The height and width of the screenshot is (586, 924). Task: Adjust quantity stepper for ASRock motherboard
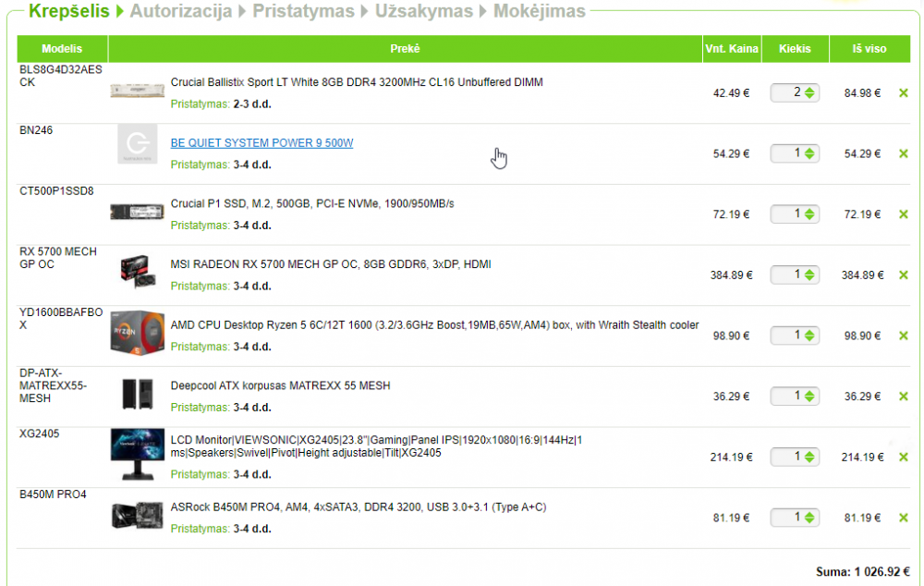(809, 519)
